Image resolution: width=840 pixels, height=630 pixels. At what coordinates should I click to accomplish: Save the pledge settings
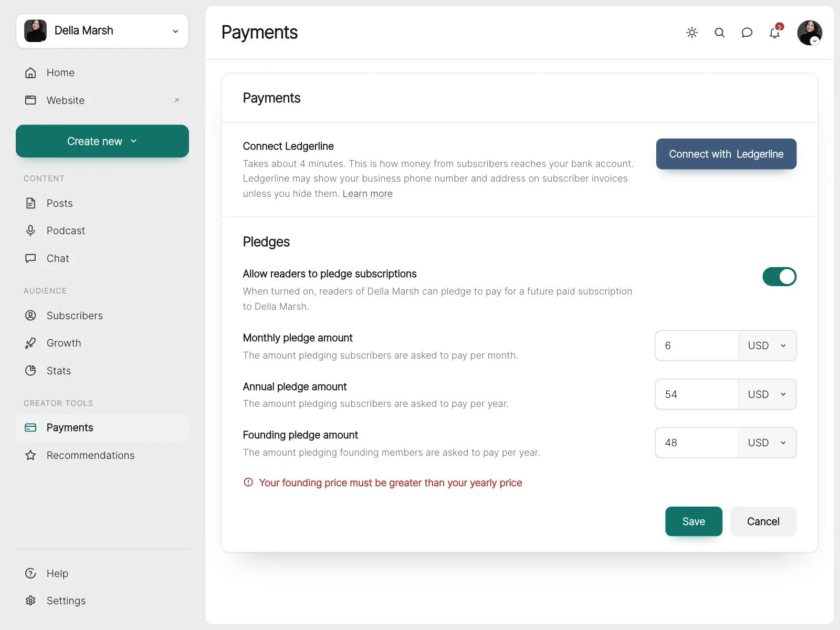[x=694, y=521]
